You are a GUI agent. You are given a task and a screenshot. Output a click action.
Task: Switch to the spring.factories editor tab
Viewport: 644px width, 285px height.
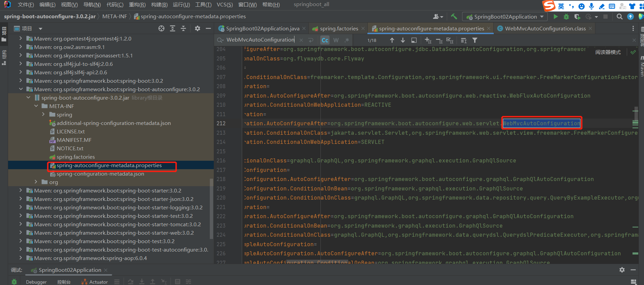pyautogui.click(x=339, y=29)
